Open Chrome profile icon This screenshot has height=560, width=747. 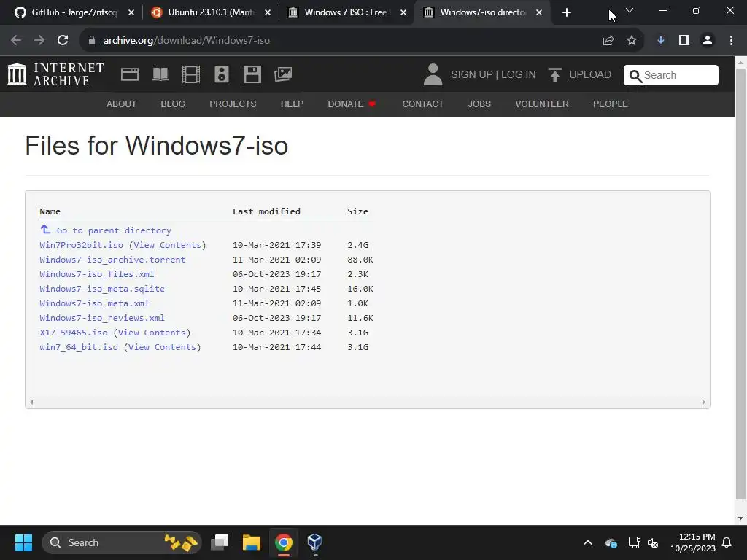708,41
